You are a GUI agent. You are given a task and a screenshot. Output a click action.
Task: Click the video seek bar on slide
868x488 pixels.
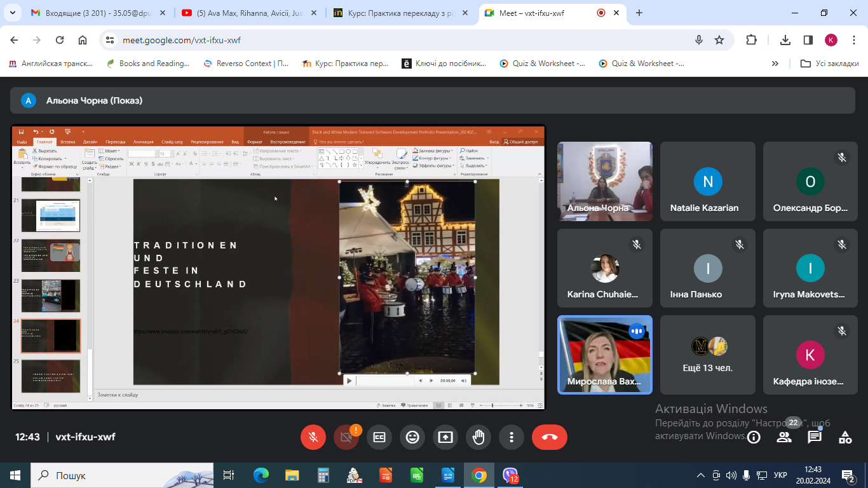pyautogui.click(x=385, y=381)
